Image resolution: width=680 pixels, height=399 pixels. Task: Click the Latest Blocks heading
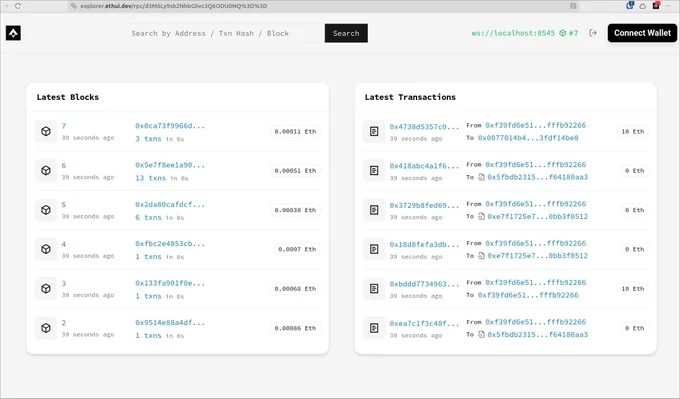pyautogui.click(x=68, y=97)
